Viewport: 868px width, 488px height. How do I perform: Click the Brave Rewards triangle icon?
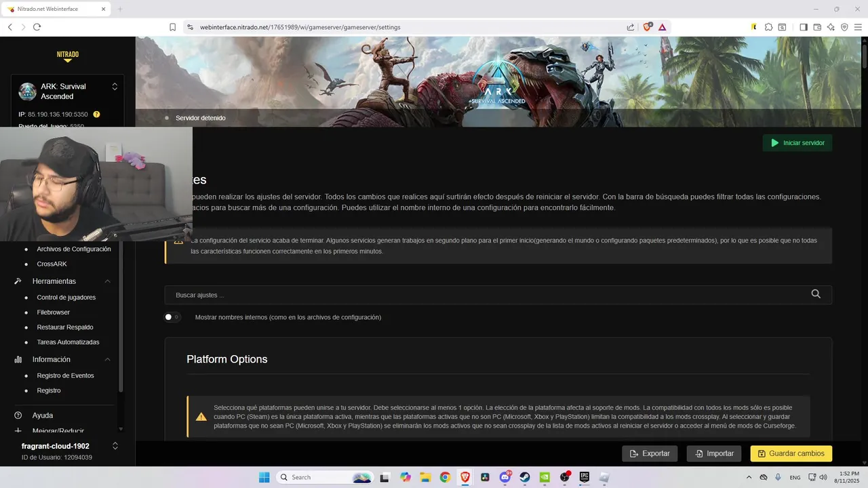pos(663,27)
